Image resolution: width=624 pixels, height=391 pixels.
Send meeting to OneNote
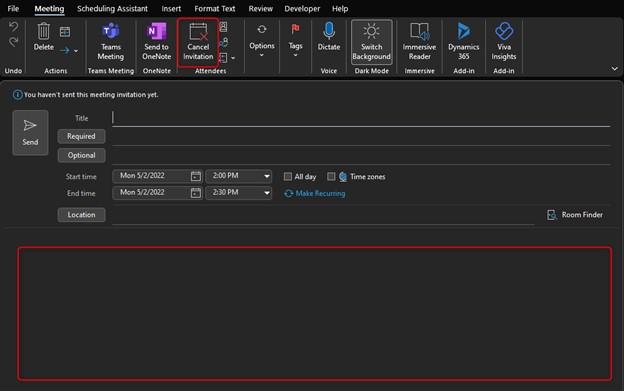click(x=156, y=42)
